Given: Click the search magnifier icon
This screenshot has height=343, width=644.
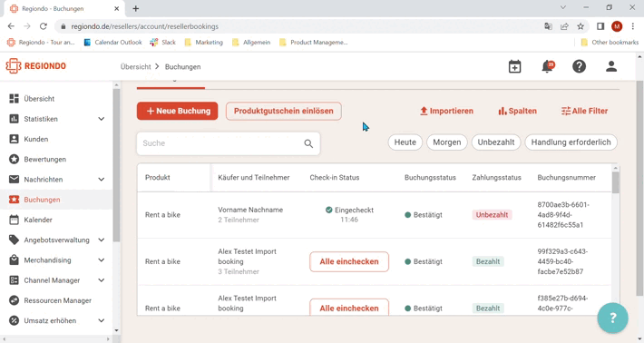Looking at the screenshot, I should click(308, 143).
